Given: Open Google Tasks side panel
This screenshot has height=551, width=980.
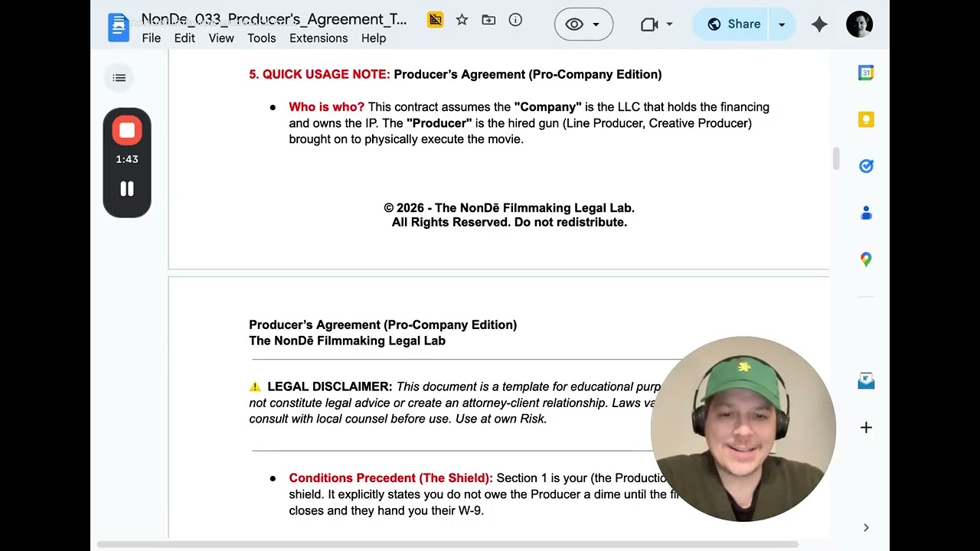Looking at the screenshot, I should pyautogui.click(x=866, y=166).
